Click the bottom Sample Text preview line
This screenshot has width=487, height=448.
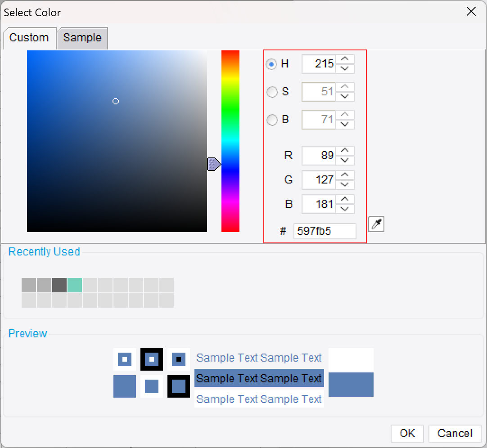click(259, 399)
